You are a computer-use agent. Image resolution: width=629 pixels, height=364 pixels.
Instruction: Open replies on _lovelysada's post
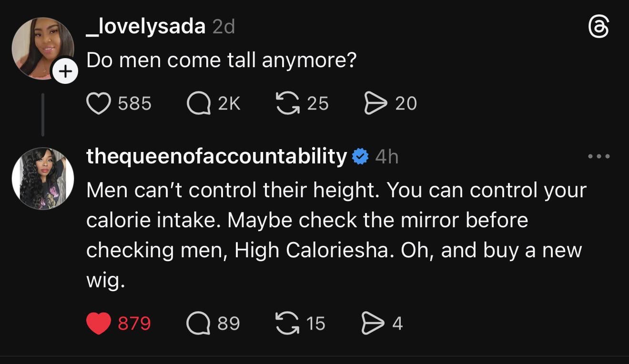(198, 103)
